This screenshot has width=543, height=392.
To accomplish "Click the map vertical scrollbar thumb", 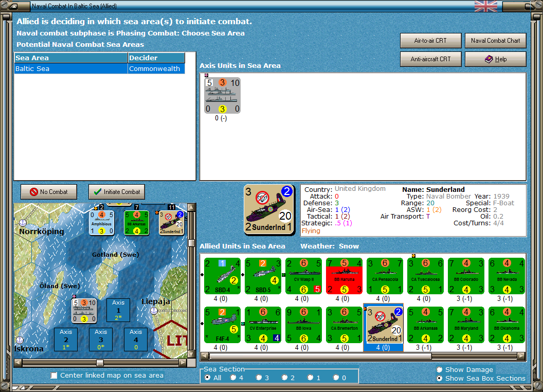I will [191, 243].
